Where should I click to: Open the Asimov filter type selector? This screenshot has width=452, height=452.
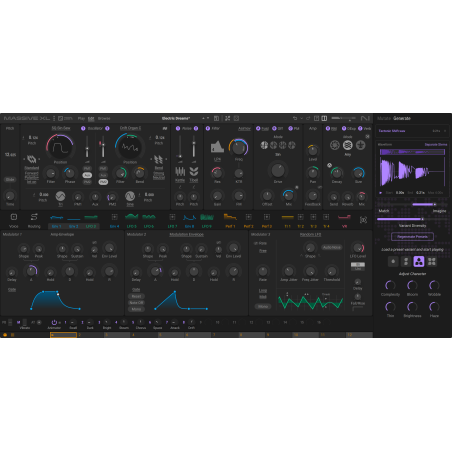click(x=244, y=128)
